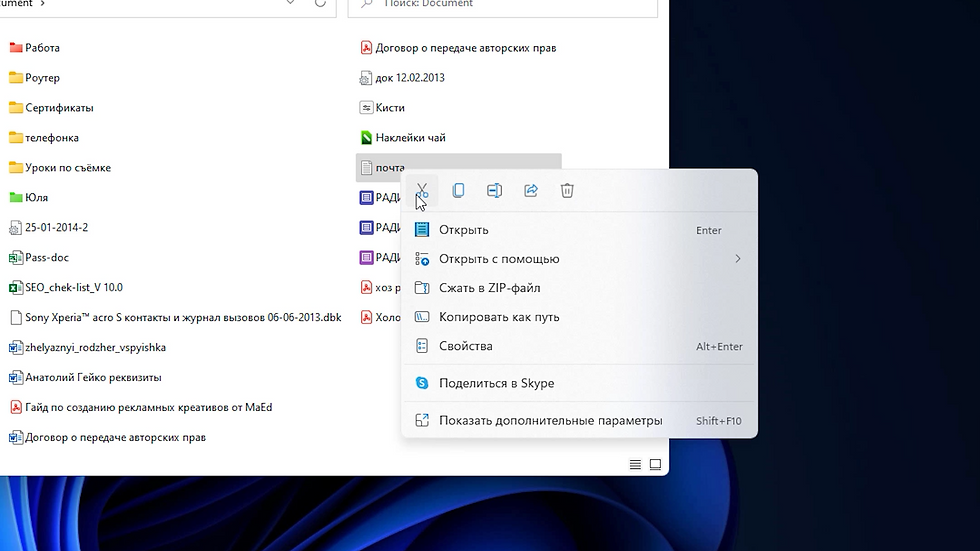Choose Открыть from the context menu

pos(579,230)
